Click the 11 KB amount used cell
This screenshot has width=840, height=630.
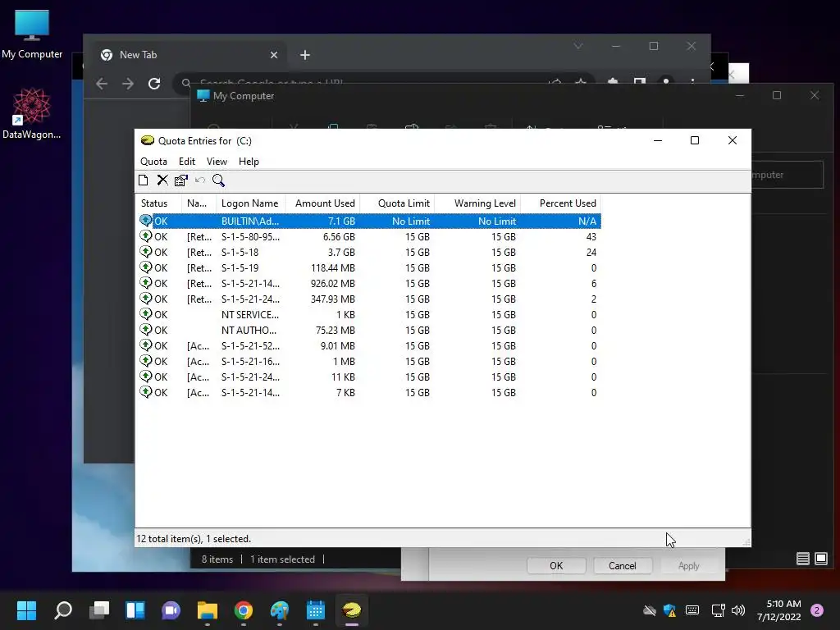click(343, 377)
